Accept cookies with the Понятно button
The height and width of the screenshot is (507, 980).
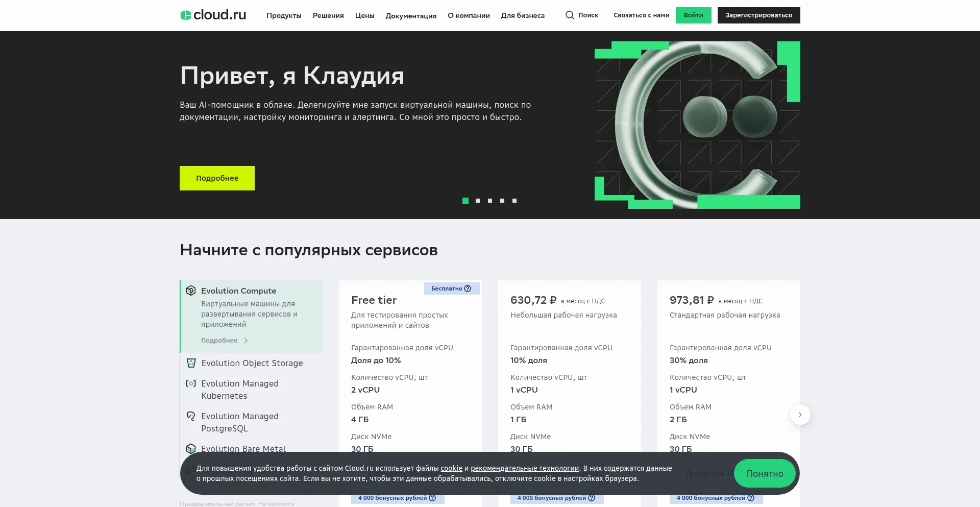765,473
